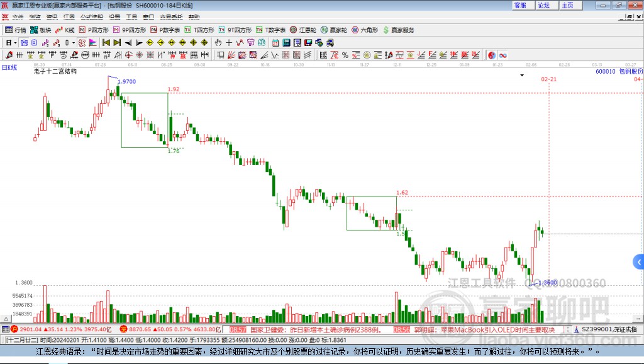
Task: Toggle the 权 price adjustment button
Action: point(82,42)
